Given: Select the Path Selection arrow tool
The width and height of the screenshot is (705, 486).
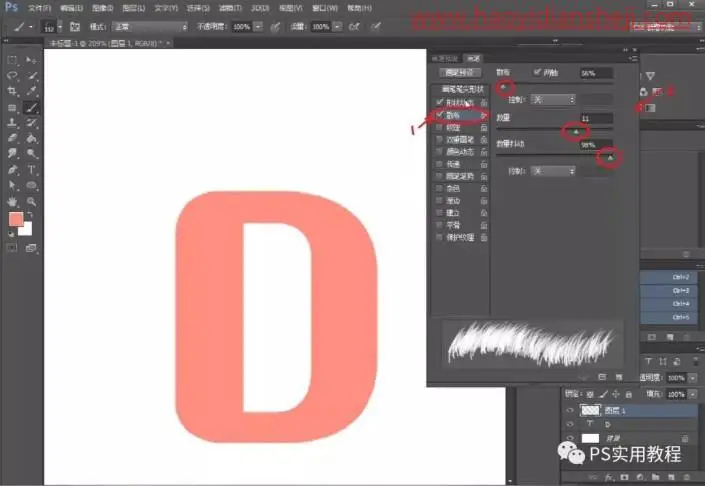Looking at the screenshot, I should point(12,185).
